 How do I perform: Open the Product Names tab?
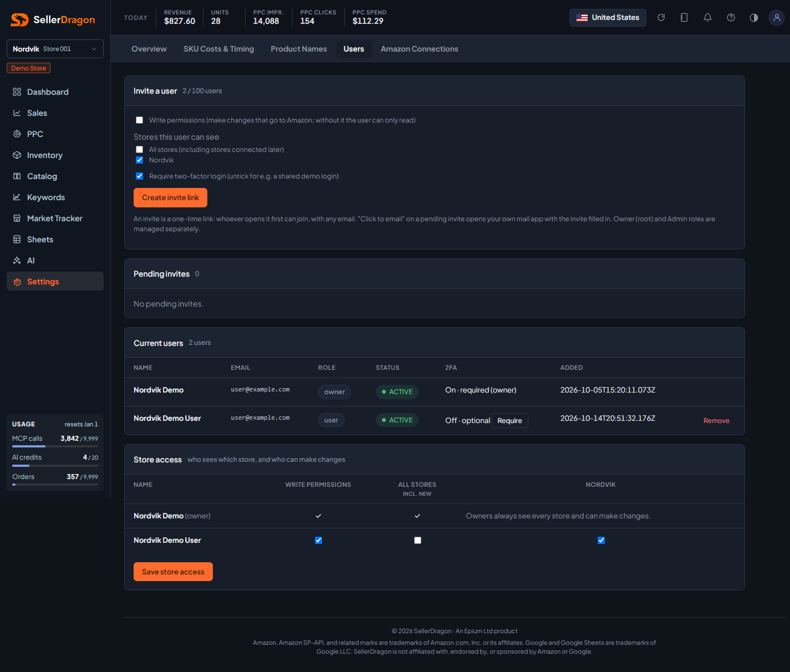click(299, 49)
